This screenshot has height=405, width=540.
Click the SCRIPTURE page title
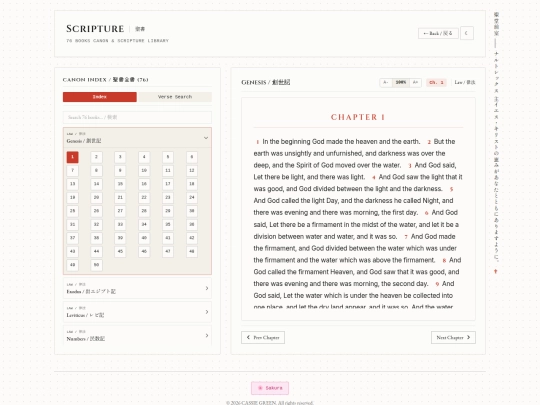[x=95, y=29]
